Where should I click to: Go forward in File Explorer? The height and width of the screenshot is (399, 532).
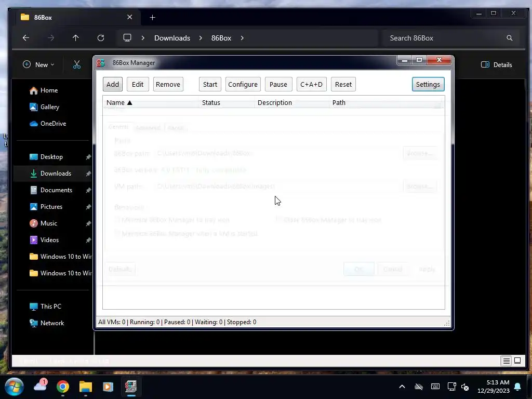click(51, 38)
